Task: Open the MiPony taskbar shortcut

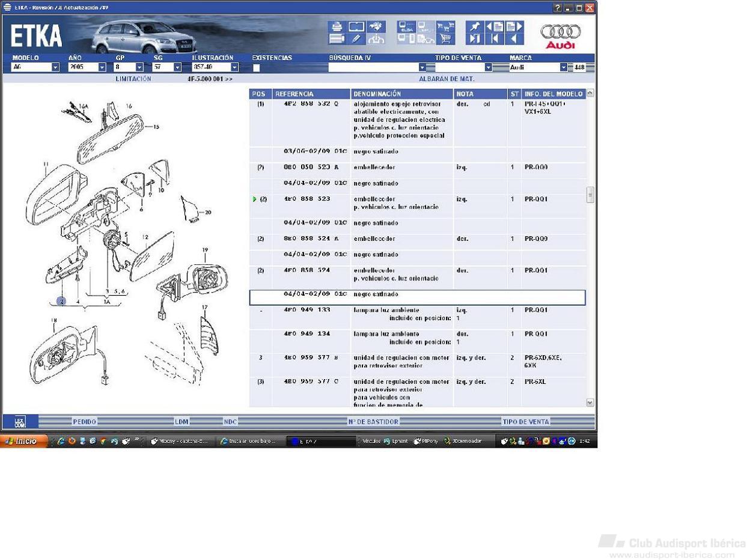Action: point(426,441)
